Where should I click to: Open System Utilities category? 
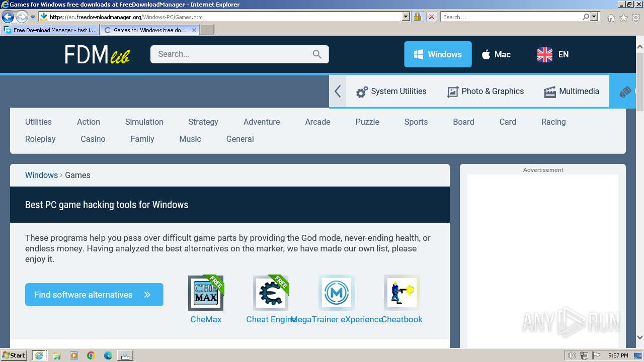pyautogui.click(x=391, y=92)
